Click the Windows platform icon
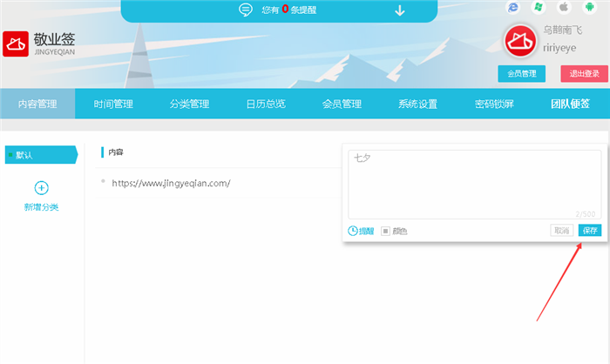Viewport: 610px width, 364px height. [x=539, y=7]
